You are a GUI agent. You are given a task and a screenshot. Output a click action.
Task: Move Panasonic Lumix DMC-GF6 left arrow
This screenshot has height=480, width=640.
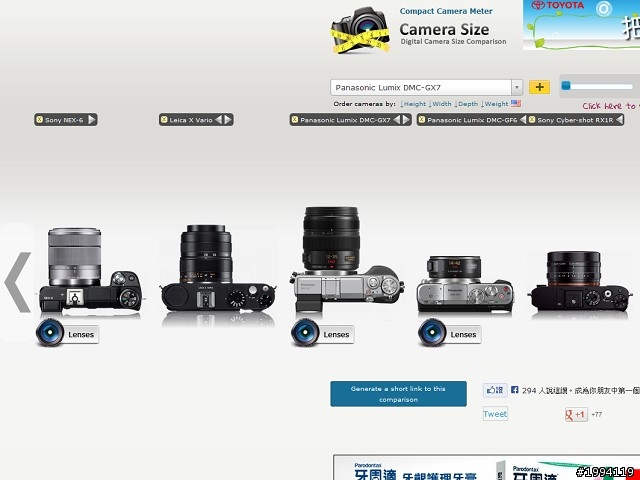click(x=523, y=120)
